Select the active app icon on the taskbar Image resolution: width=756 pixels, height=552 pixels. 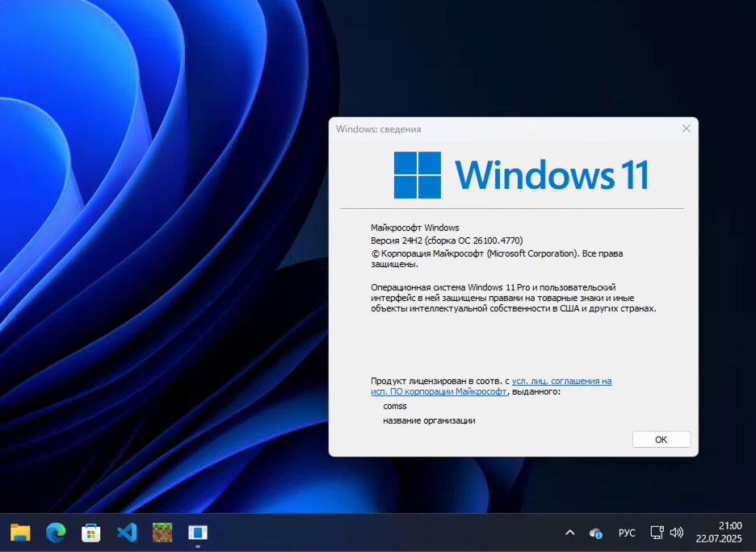[198, 532]
